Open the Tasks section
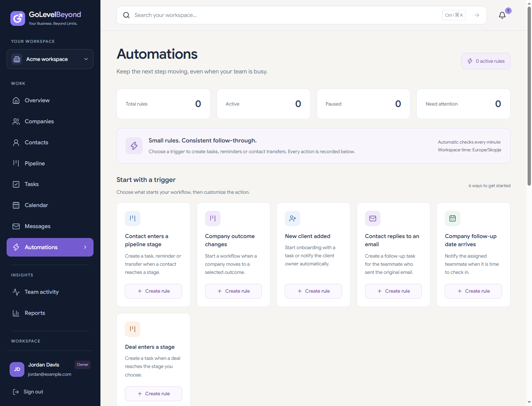Screen dimensions: 532x406 point(50,184)
